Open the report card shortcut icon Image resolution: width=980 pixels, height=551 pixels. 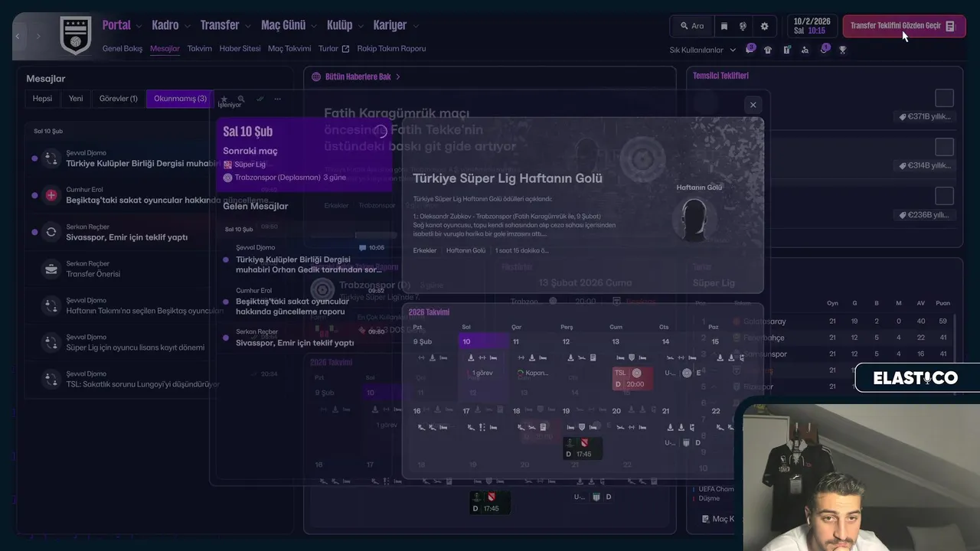[786, 50]
